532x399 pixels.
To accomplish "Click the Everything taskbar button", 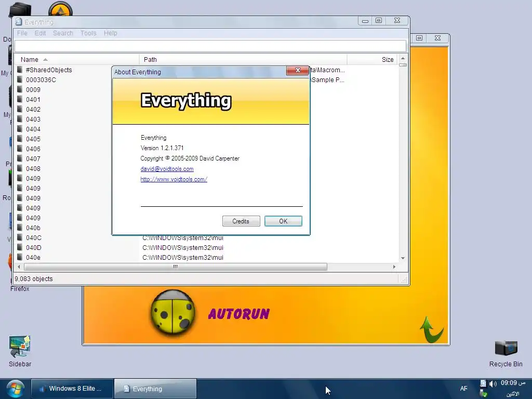I will (155, 389).
